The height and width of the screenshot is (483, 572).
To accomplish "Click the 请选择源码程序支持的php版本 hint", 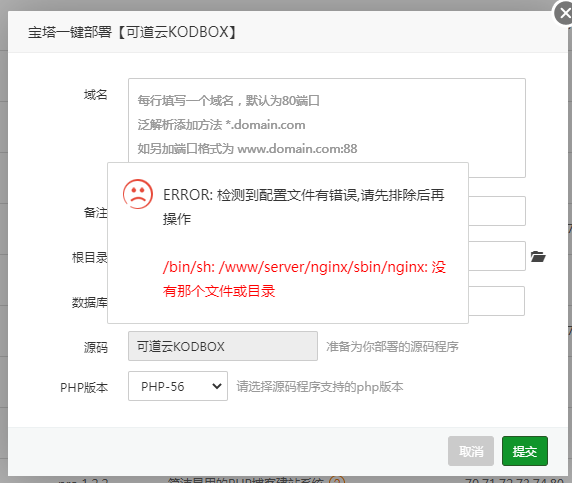I will [320, 386].
